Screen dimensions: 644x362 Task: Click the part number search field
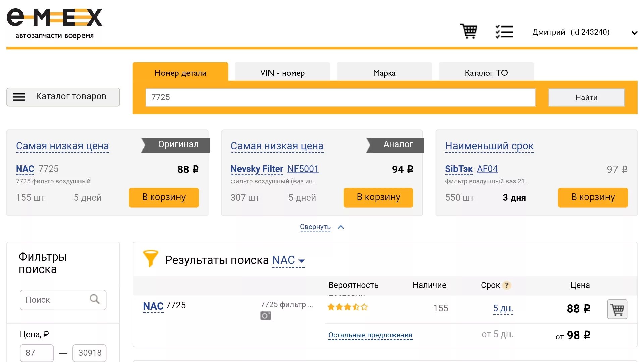340,97
